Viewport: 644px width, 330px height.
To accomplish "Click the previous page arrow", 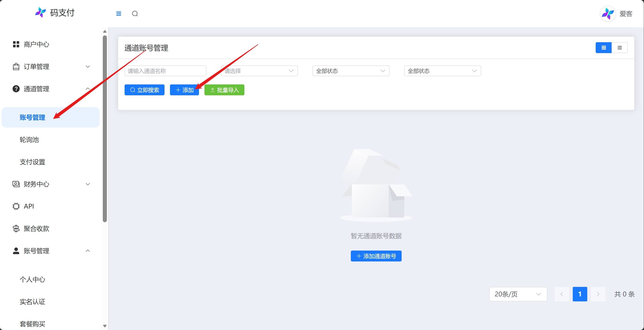I will pyautogui.click(x=561, y=294).
